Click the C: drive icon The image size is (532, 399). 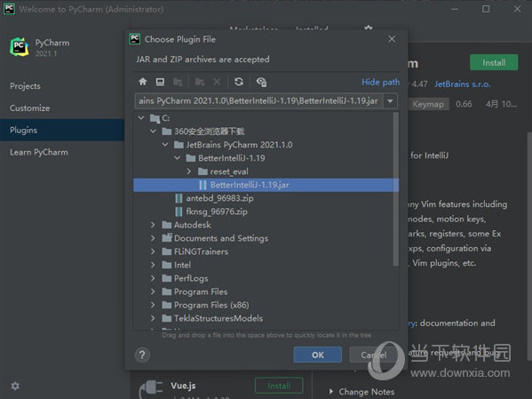click(155, 118)
